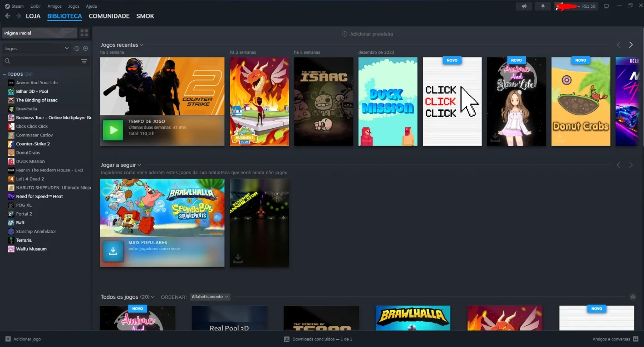Toggle the collections grid view icon
644x347 pixels.
click(x=84, y=33)
